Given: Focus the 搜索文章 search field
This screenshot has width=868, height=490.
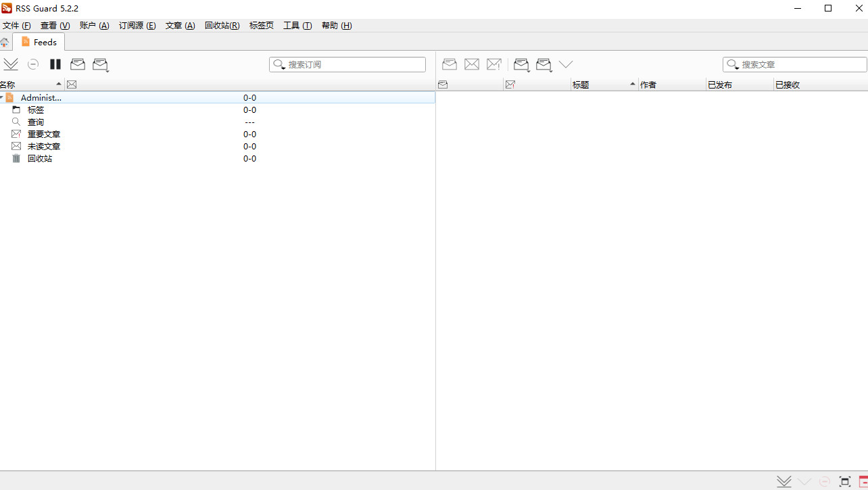Looking at the screenshot, I should (x=795, y=64).
